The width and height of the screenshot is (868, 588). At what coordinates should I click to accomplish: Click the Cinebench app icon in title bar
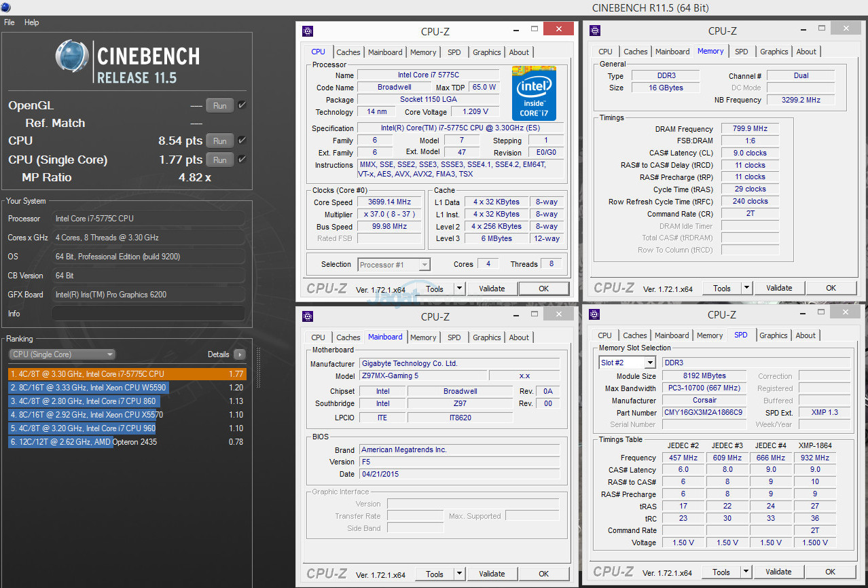coord(5,7)
